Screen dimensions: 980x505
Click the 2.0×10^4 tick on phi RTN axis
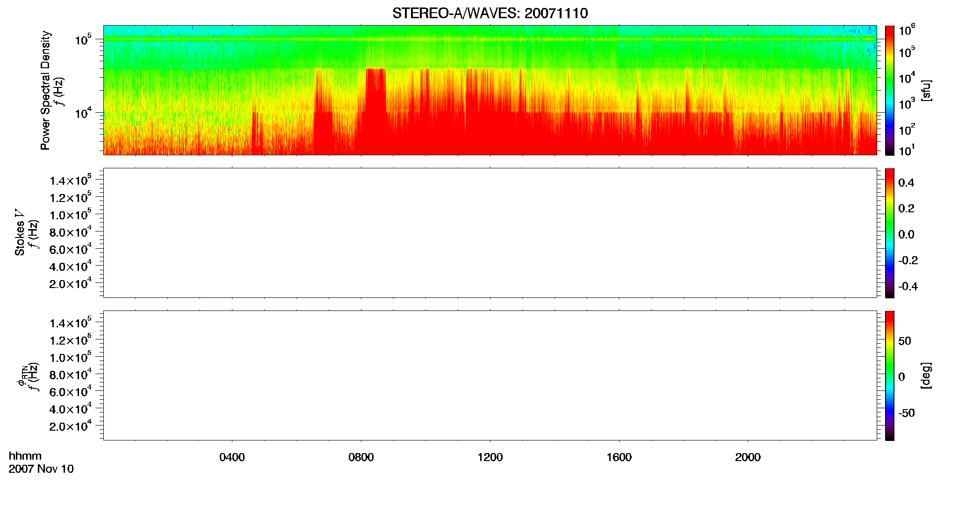pyautogui.click(x=71, y=425)
